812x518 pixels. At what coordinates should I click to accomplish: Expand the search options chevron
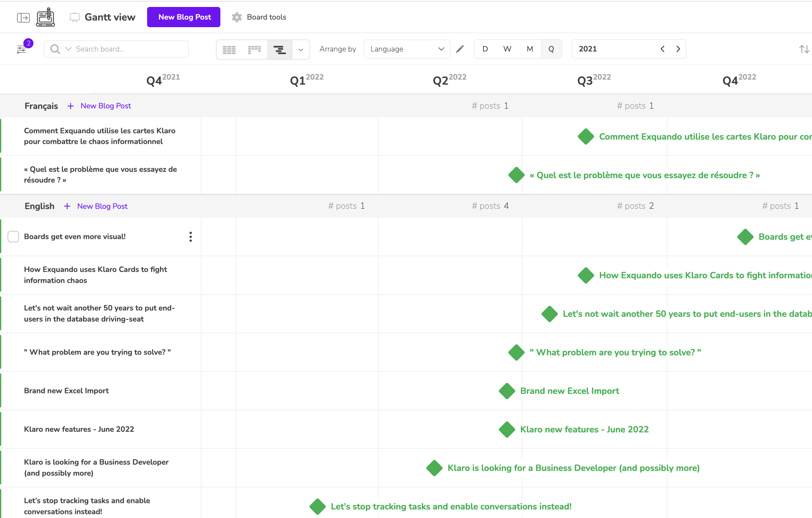(x=69, y=49)
